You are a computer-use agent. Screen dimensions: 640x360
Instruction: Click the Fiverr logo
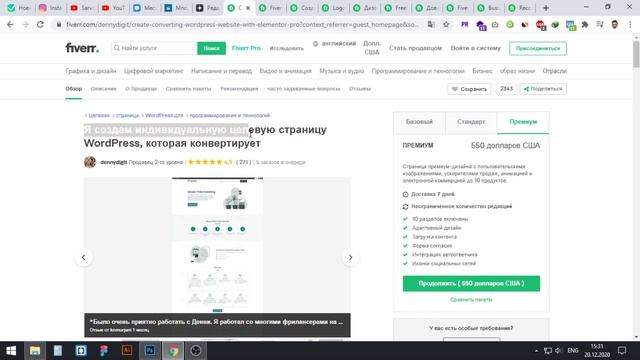tap(82, 48)
